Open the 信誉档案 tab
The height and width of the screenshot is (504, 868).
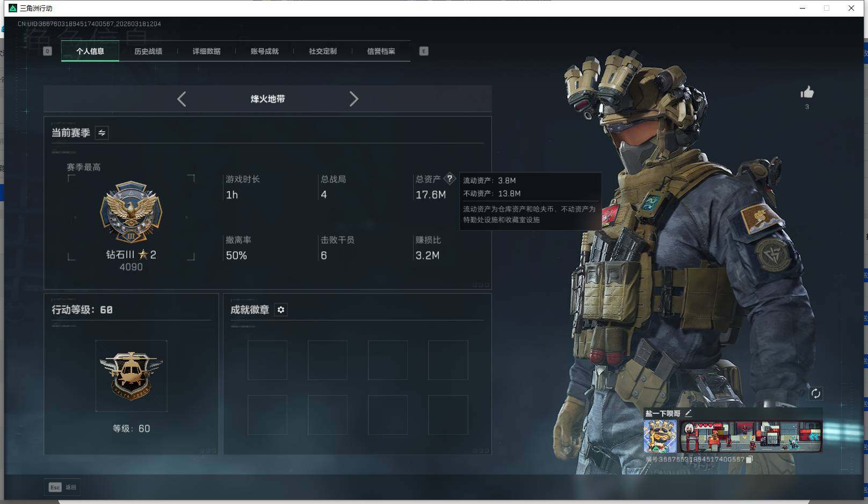(x=380, y=51)
